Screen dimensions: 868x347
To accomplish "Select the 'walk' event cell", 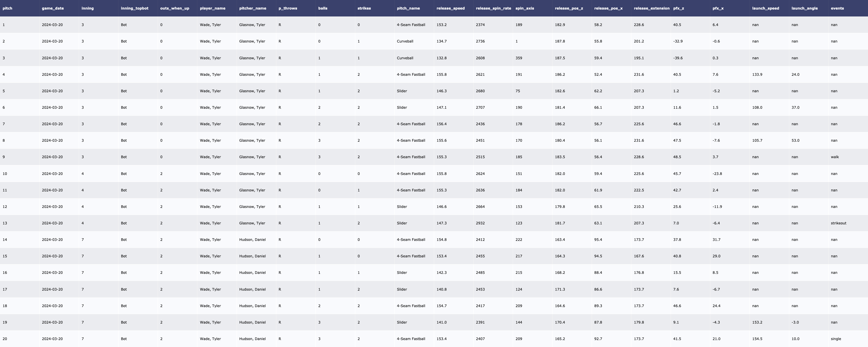I will coord(835,157).
